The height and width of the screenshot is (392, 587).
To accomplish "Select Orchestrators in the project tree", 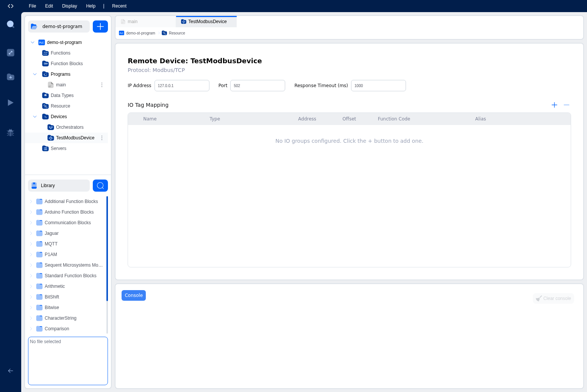I will [70, 127].
